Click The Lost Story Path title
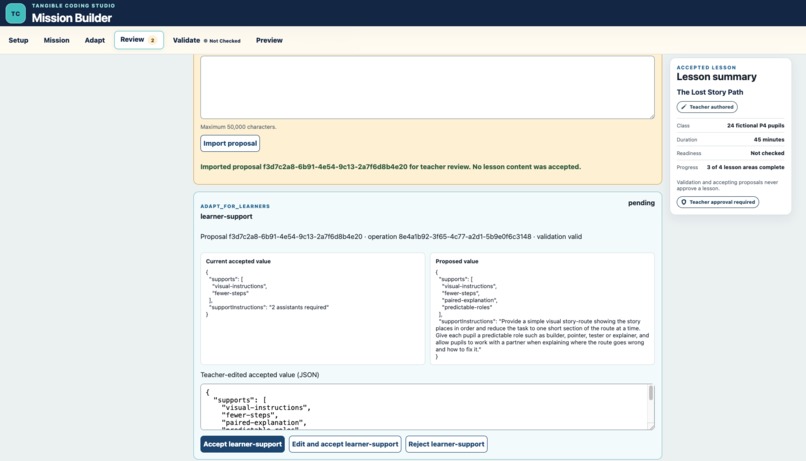This screenshot has height=461, width=806. coord(710,92)
